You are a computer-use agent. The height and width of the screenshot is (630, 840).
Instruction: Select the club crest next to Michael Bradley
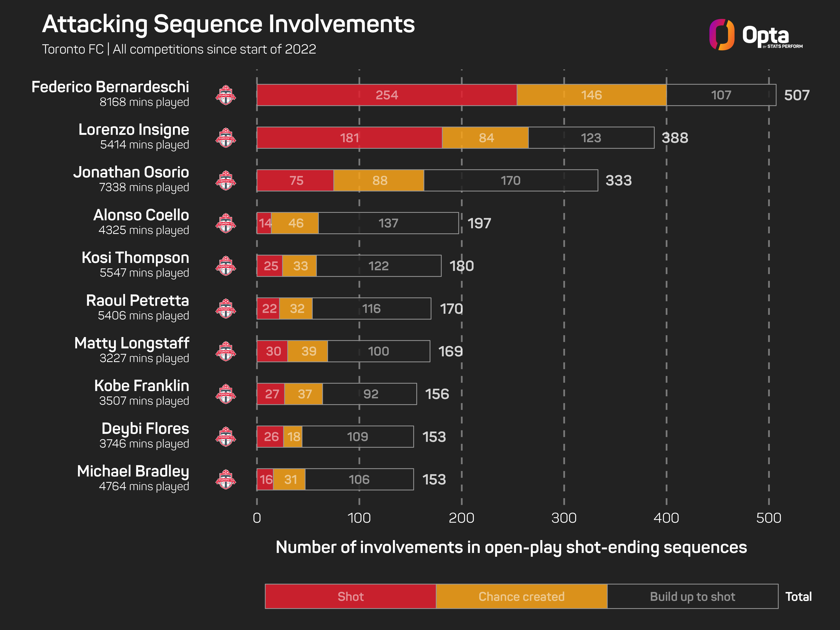pos(226,479)
